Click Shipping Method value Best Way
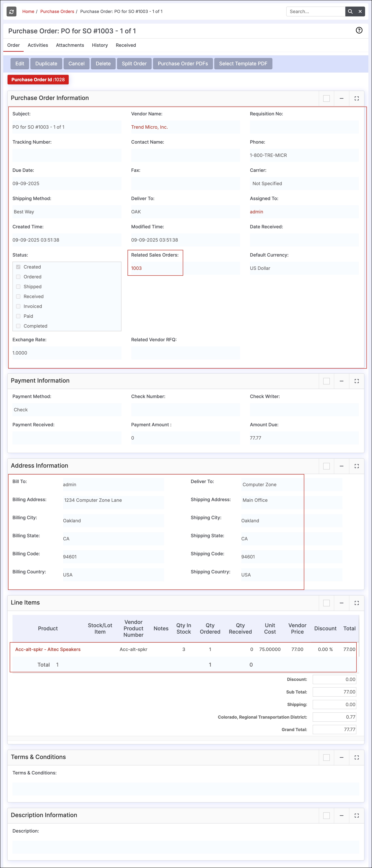This screenshot has height=868, width=372. pyautogui.click(x=24, y=212)
